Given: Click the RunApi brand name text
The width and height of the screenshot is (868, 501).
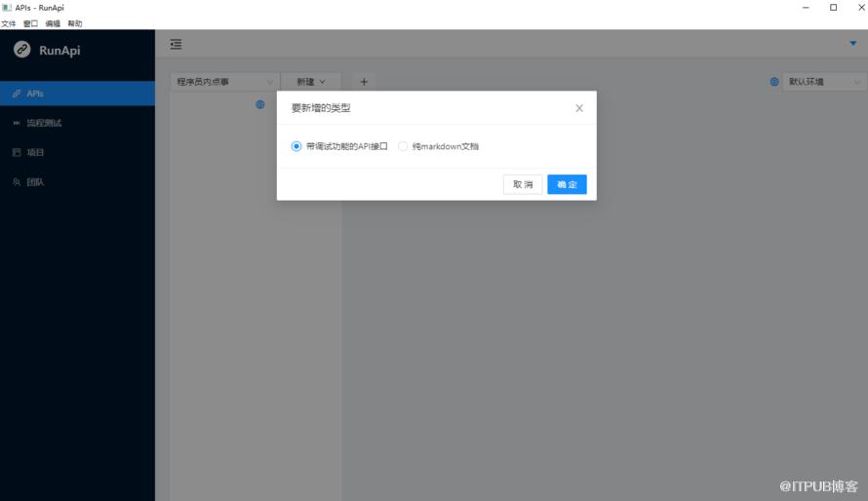Looking at the screenshot, I should pos(59,51).
